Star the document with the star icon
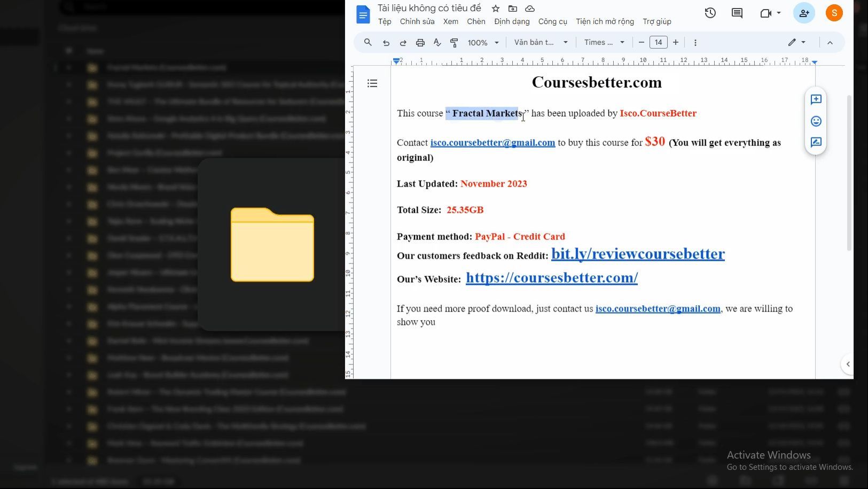Viewport: 868px width, 489px height. 496,9
